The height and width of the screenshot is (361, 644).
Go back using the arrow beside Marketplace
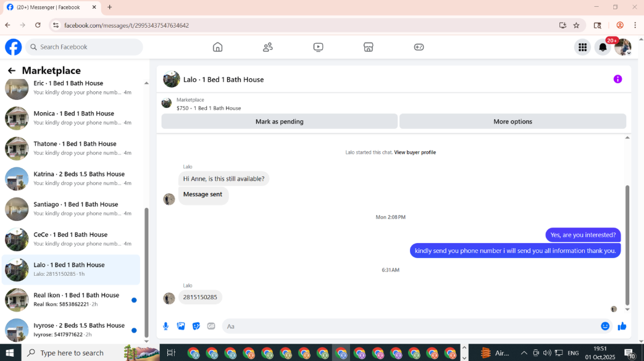(x=12, y=70)
